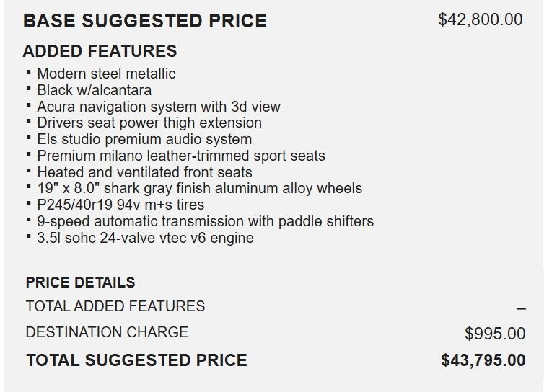Click the Base Suggested Price heading
Image resolution: width=544 pixels, height=392 pixels.
coord(144,21)
